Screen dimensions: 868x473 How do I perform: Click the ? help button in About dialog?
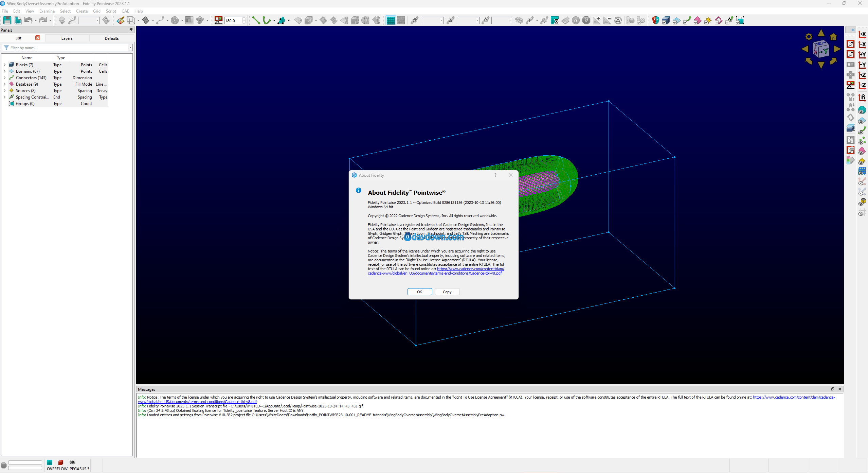(x=495, y=175)
